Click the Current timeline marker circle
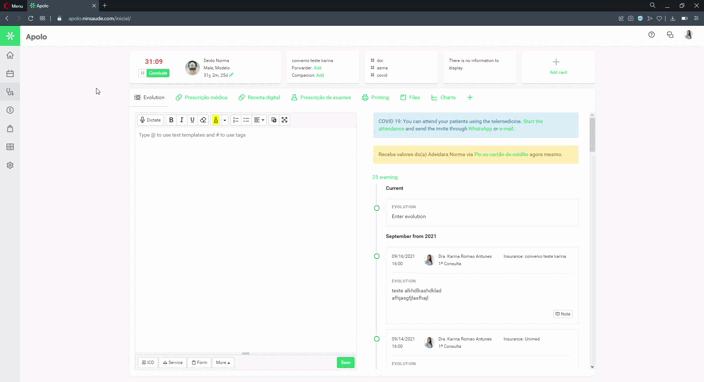Viewport: 704px width, 382px height. point(377,208)
